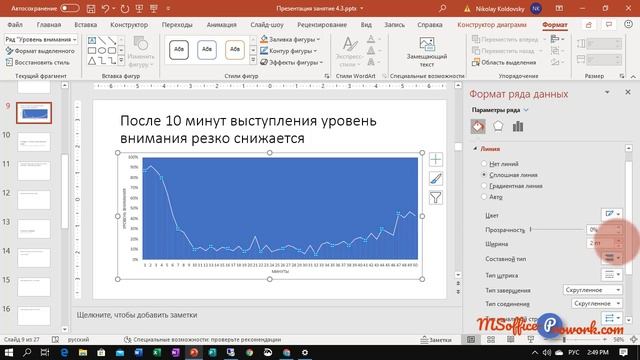
Task: Open Тип штриха dropdown
Action: click(612, 275)
